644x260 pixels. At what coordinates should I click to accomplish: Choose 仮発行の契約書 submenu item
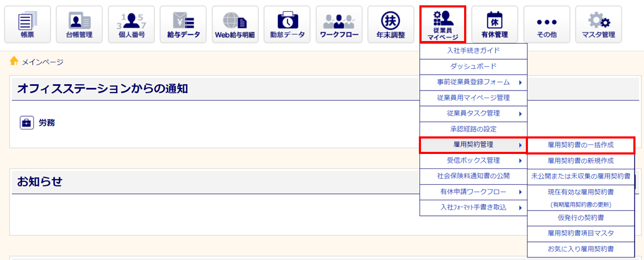tap(581, 218)
